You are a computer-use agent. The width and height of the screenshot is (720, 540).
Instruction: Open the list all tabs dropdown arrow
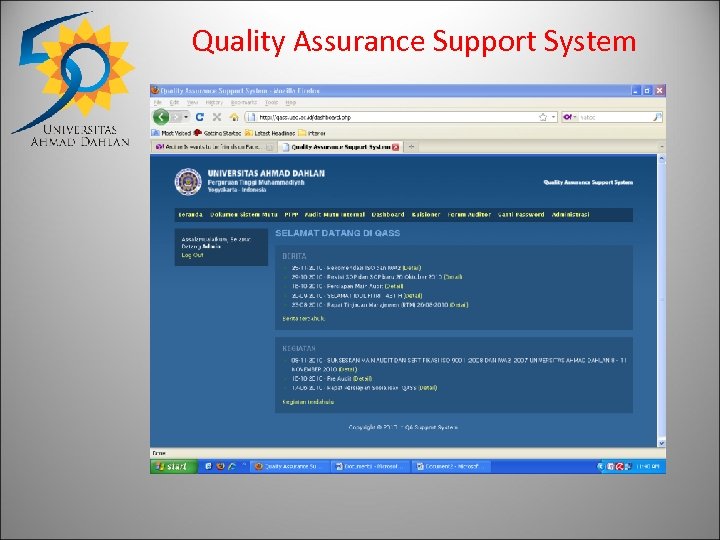point(662,147)
